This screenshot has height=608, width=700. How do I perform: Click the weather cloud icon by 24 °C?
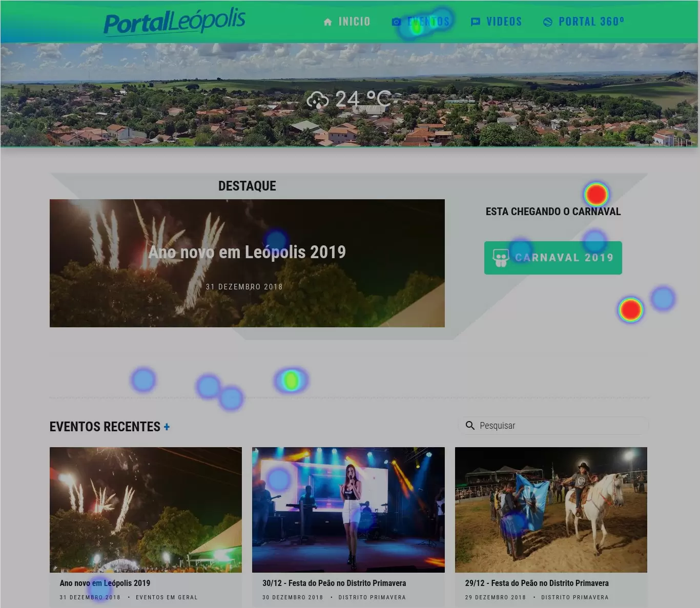318,99
